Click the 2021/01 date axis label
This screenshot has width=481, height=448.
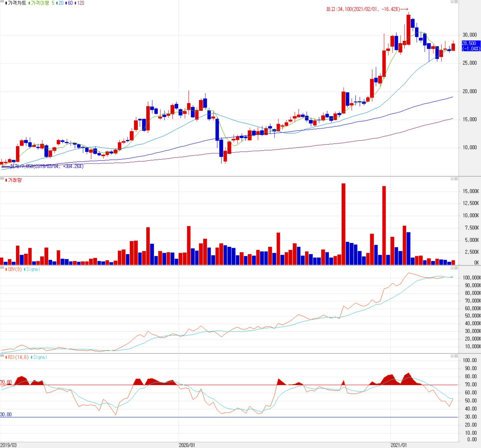pos(399,445)
